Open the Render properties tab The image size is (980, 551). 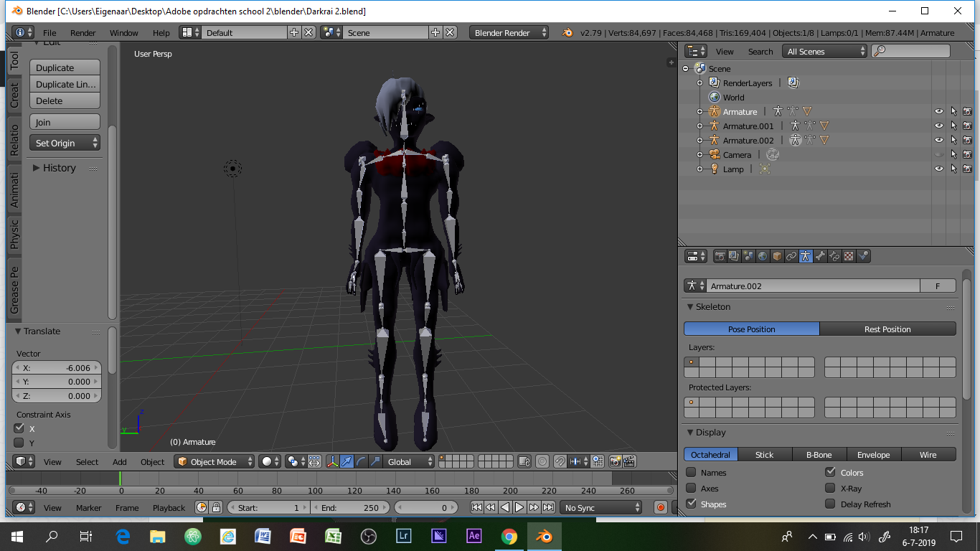720,256
